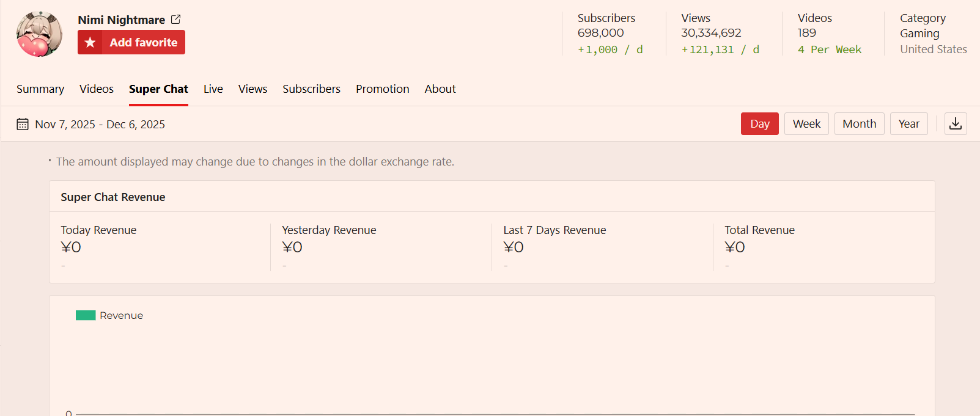Click the Nimi Nightmare channel name
Screen dimensions: 980x416
[122, 20]
